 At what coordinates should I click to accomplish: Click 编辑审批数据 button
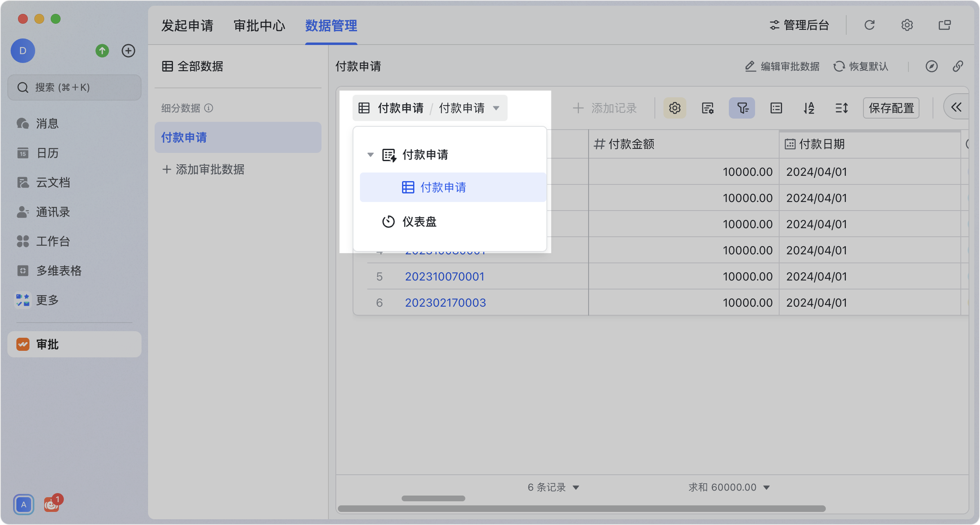pyautogui.click(x=782, y=66)
